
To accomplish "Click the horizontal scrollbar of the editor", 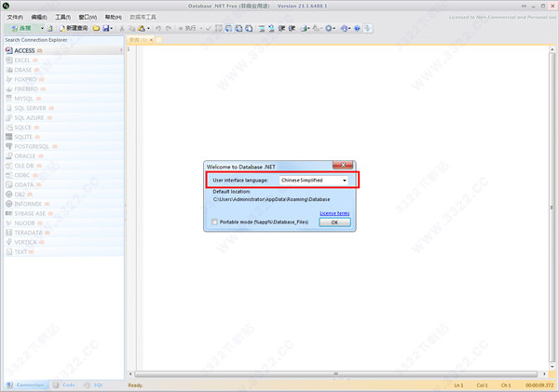I will click(x=335, y=373).
